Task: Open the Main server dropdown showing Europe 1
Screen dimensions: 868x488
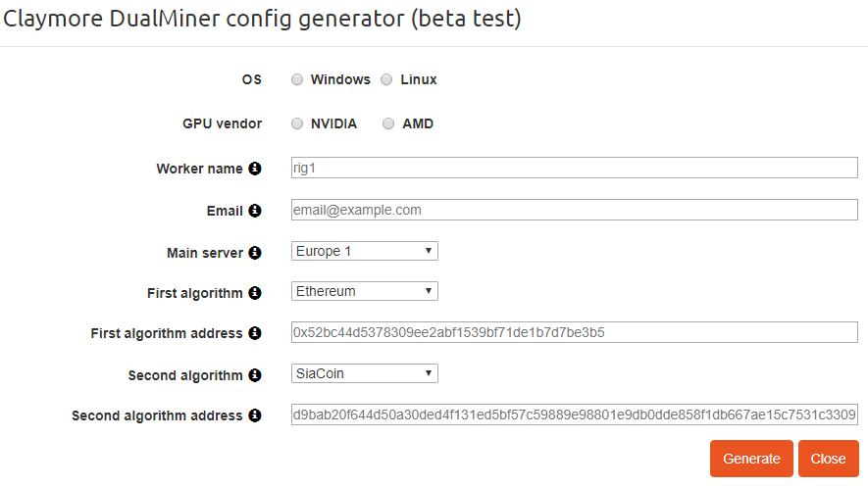Action: pyautogui.click(x=365, y=252)
